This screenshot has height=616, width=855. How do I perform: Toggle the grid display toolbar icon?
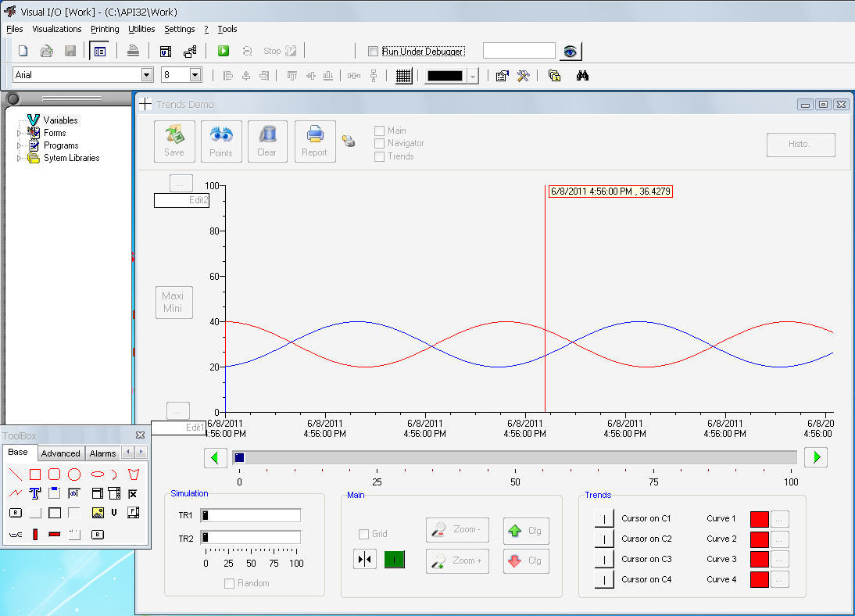coord(403,76)
